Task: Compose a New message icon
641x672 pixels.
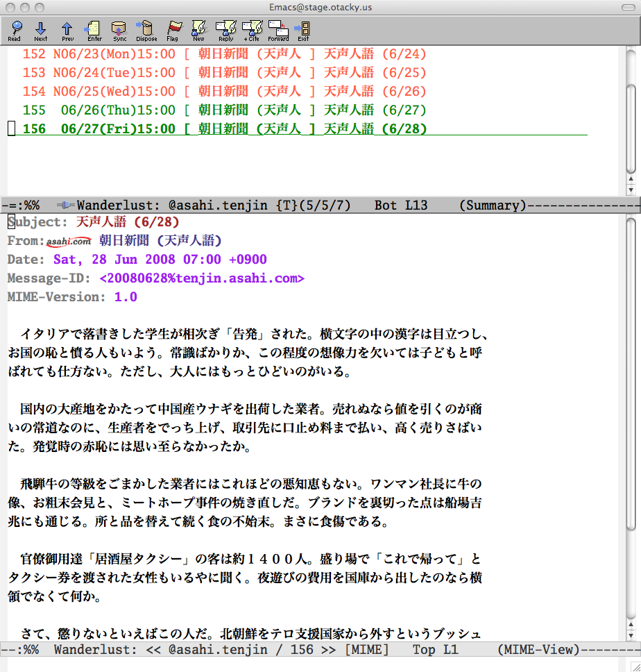Action: pyautogui.click(x=198, y=31)
